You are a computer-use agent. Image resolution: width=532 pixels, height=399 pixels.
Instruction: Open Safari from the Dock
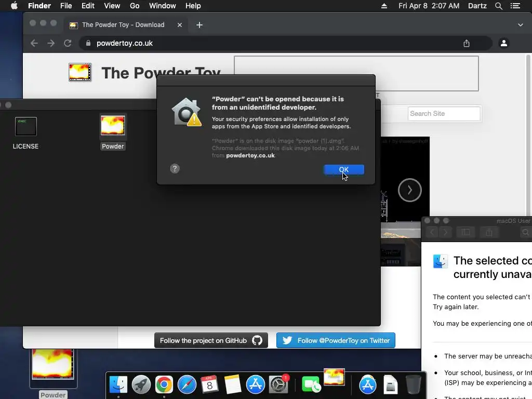point(187,385)
